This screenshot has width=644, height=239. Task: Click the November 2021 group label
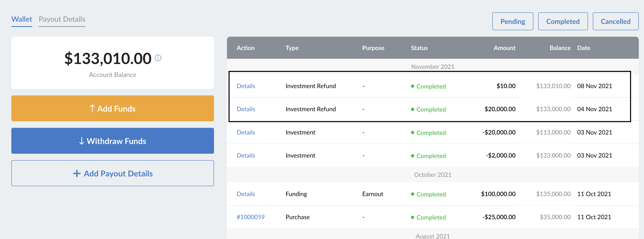point(432,67)
